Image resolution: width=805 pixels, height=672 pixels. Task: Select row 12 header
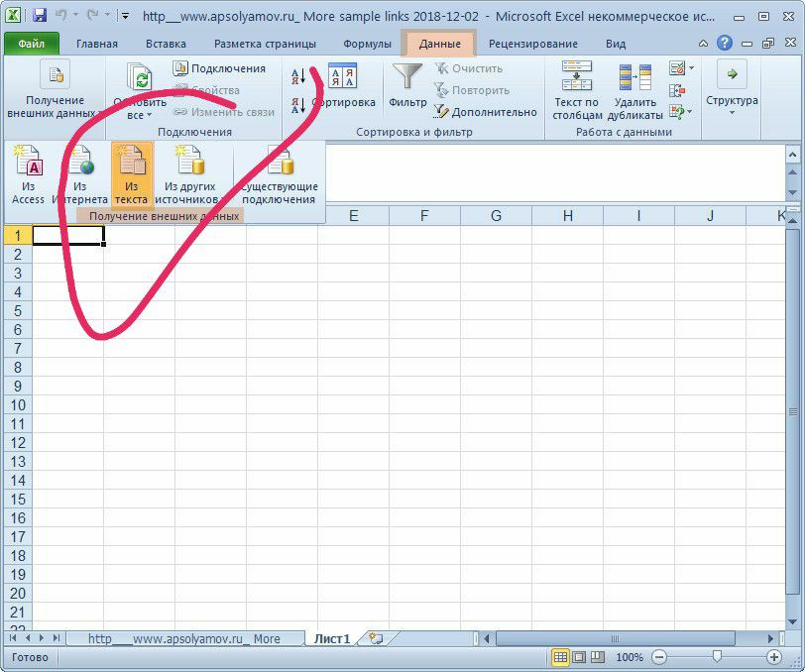coord(18,442)
